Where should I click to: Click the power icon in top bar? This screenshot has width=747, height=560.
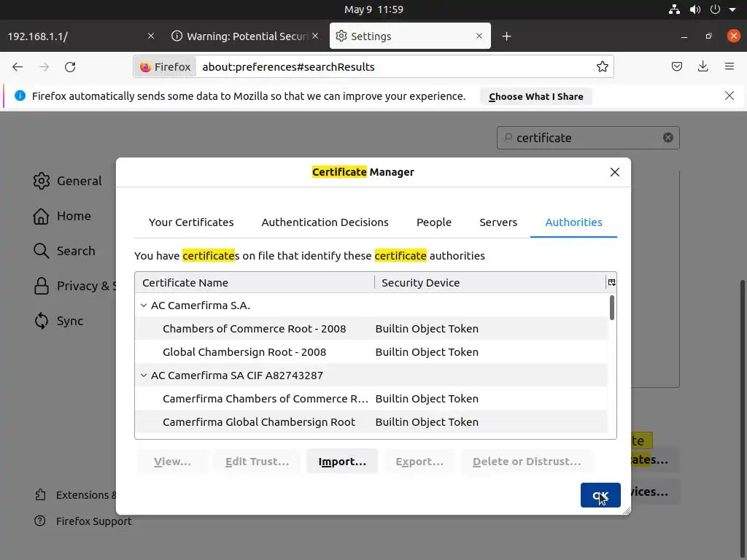tap(715, 9)
